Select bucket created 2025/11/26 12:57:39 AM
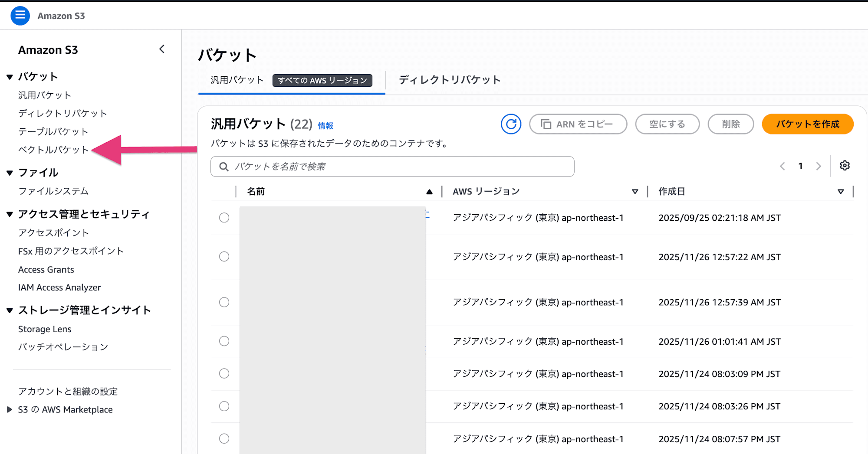 (x=224, y=302)
